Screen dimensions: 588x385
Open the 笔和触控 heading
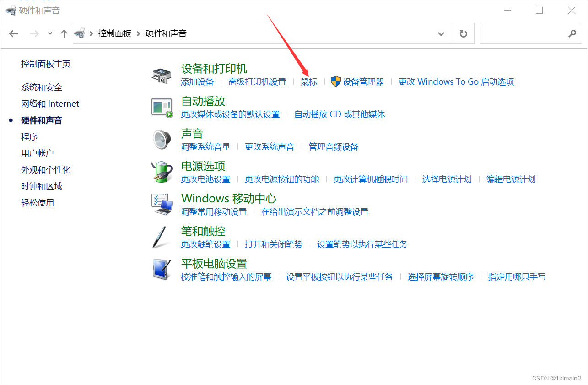203,231
